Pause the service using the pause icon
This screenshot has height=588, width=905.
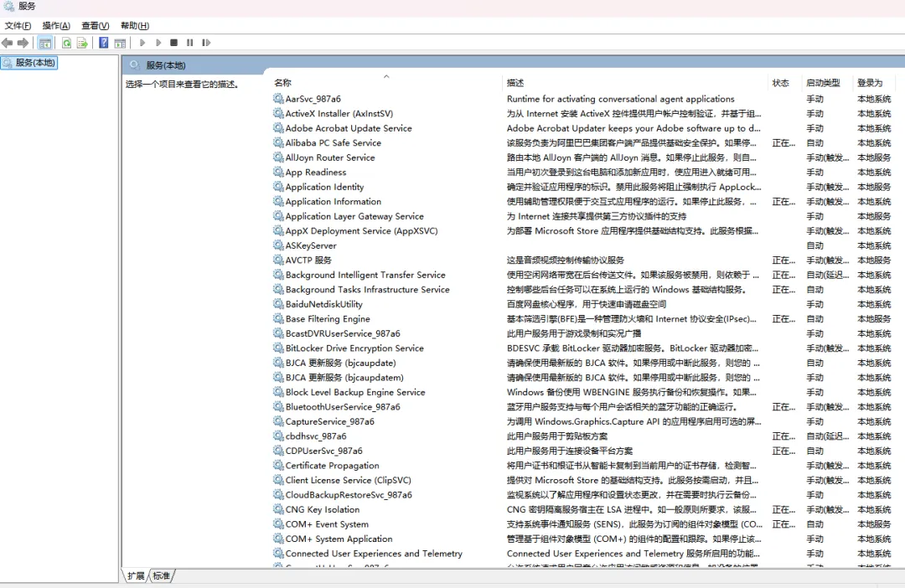[189, 43]
